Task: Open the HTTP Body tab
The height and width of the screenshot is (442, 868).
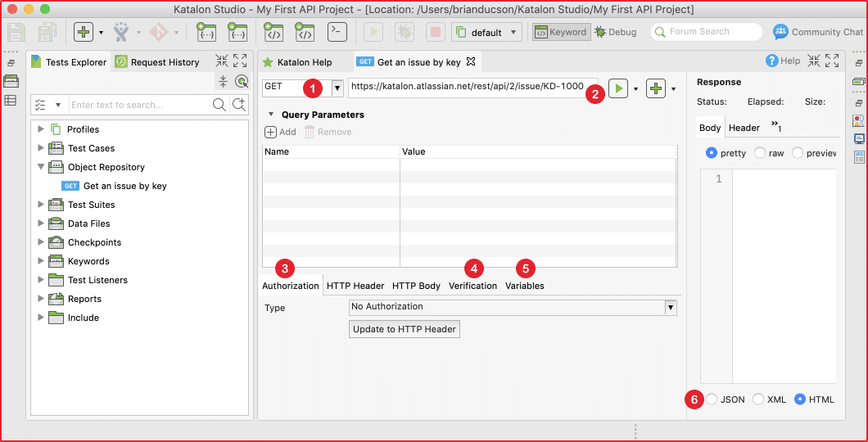Action: point(416,286)
